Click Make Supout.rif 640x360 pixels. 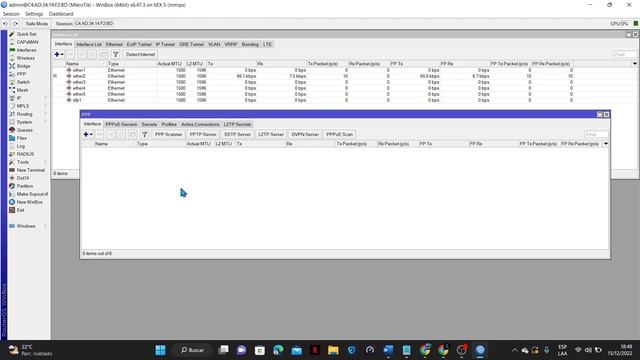(32, 194)
